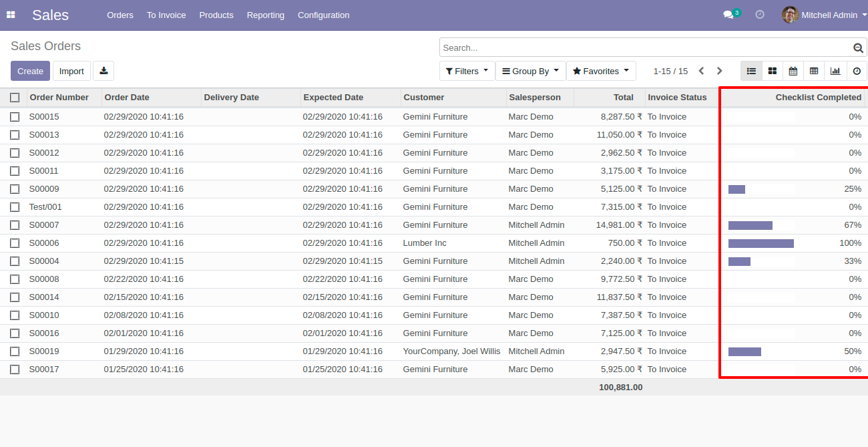Check the box for order S00013
Viewport: 868px width, 447px height.
[x=15, y=135]
